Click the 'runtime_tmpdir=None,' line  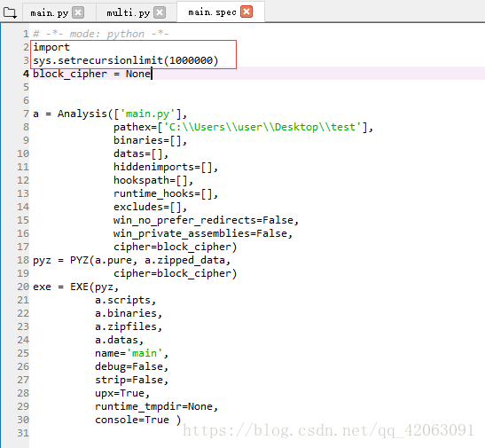(x=157, y=406)
